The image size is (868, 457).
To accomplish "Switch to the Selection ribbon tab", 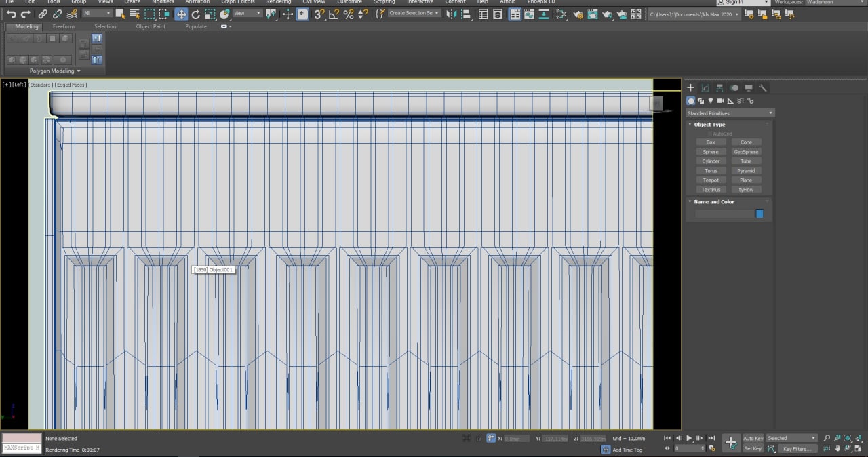I will click(105, 26).
